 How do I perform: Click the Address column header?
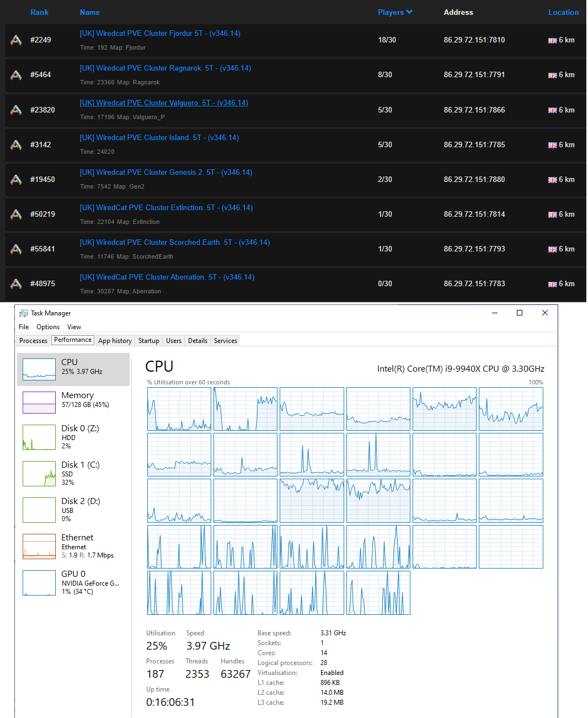(x=458, y=12)
